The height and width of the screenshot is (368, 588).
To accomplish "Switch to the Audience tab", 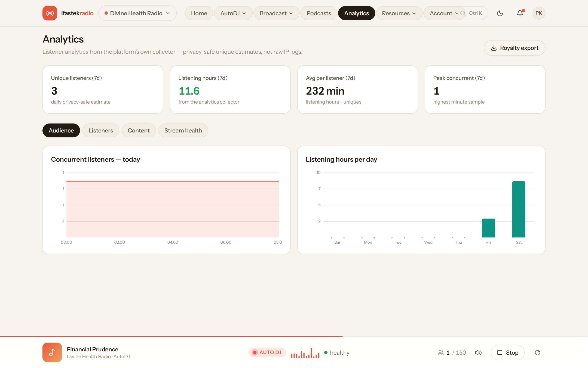I will point(61,130).
